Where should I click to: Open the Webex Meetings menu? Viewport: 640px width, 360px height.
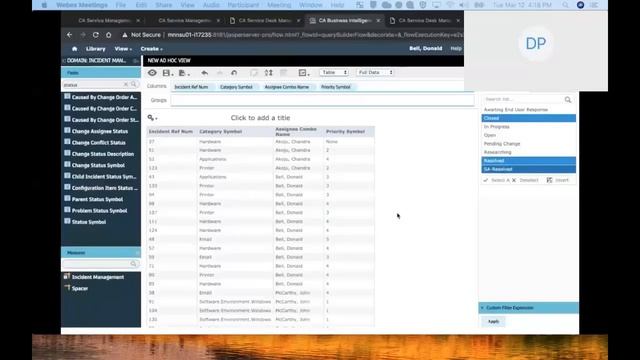coord(82,5)
